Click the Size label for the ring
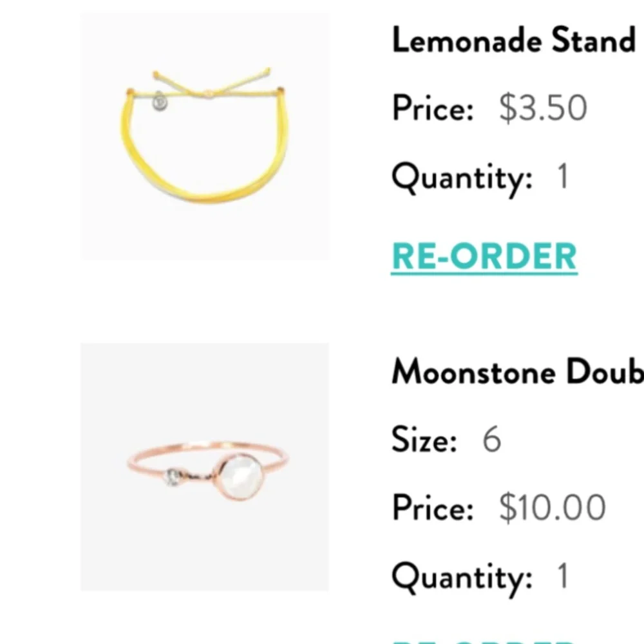Screen dimensions: 644x644 pos(424,440)
